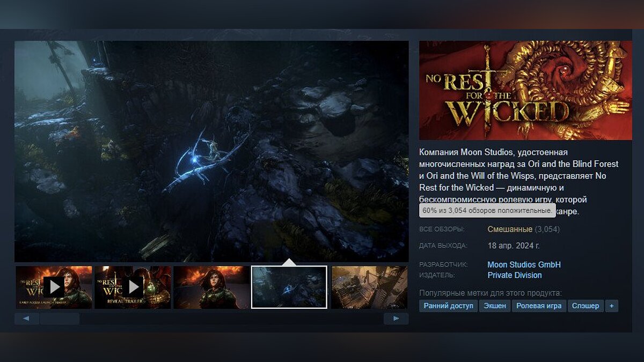644x362 pixels.
Task: Click the right arrow of thumbnail strip
Action: [x=396, y=319]
